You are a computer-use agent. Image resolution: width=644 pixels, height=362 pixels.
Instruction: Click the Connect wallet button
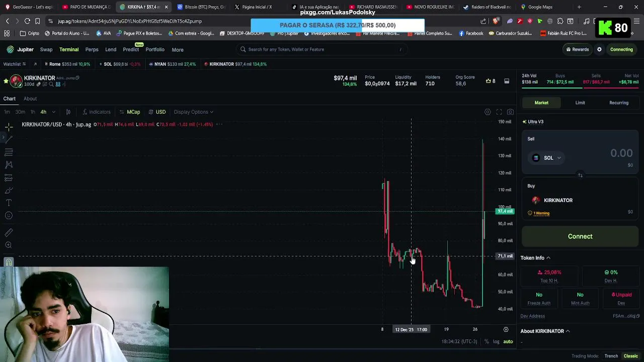(x=580, y=236)
